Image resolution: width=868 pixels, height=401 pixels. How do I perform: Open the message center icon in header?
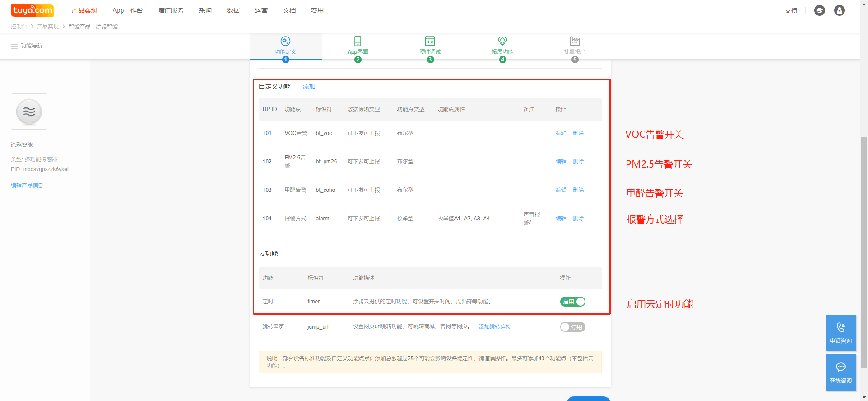[820, 10]
